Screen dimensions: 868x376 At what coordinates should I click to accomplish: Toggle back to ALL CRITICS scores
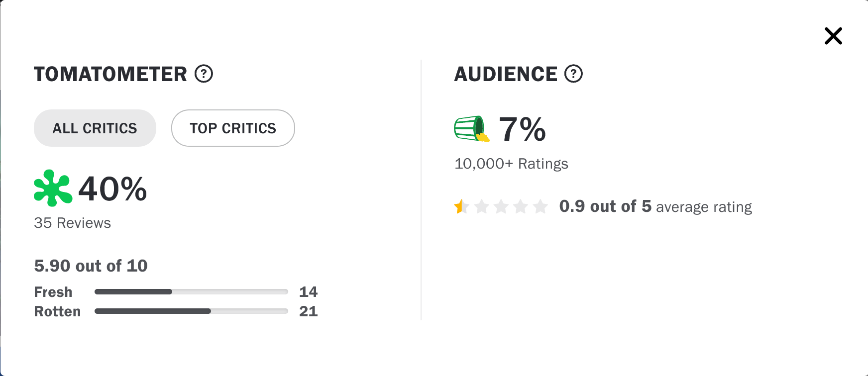point(95,128)
